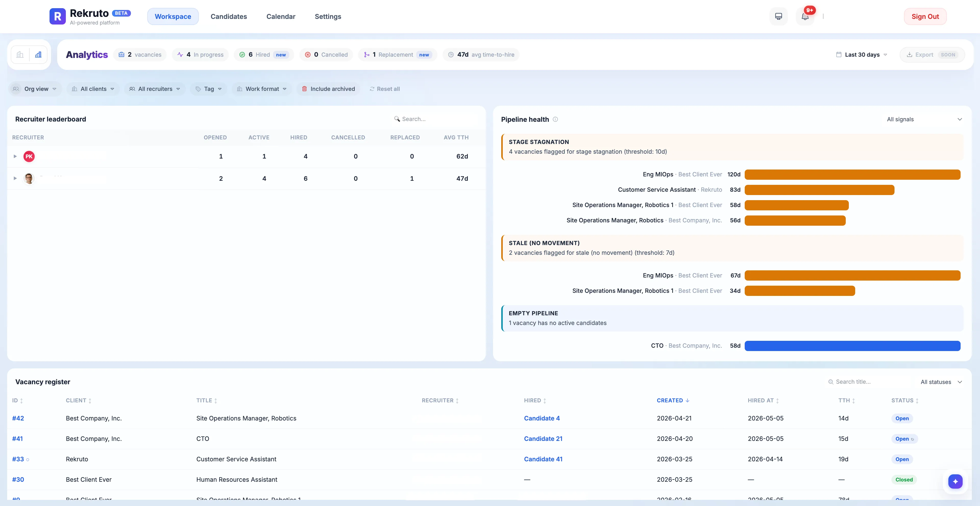Click the Export button

(932, 55)
